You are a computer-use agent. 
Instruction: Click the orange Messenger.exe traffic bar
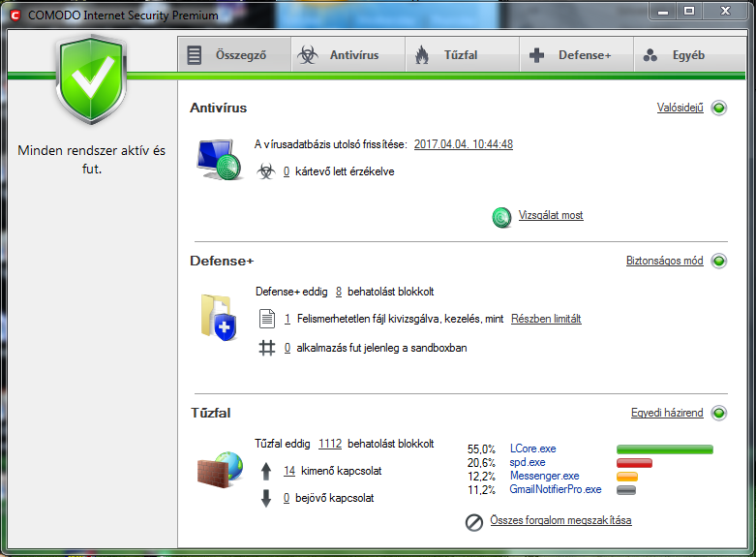(627, 477)
